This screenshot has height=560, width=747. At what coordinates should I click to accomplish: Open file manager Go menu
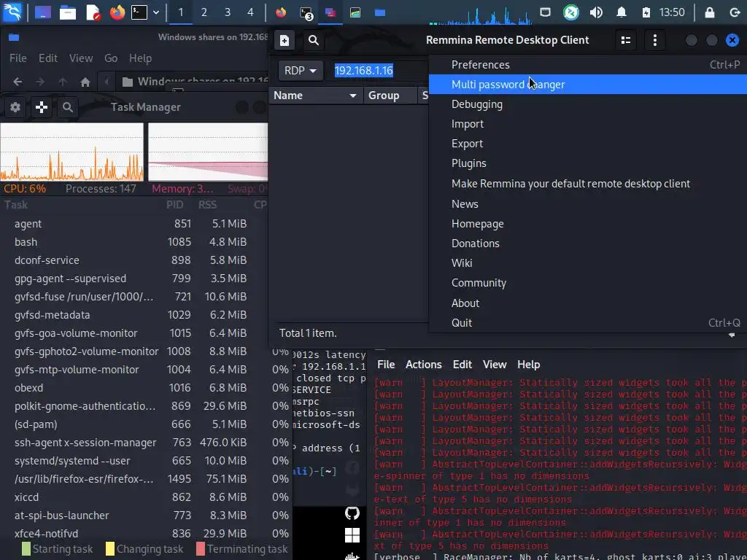pyautogui.click(x=111, y=58)
